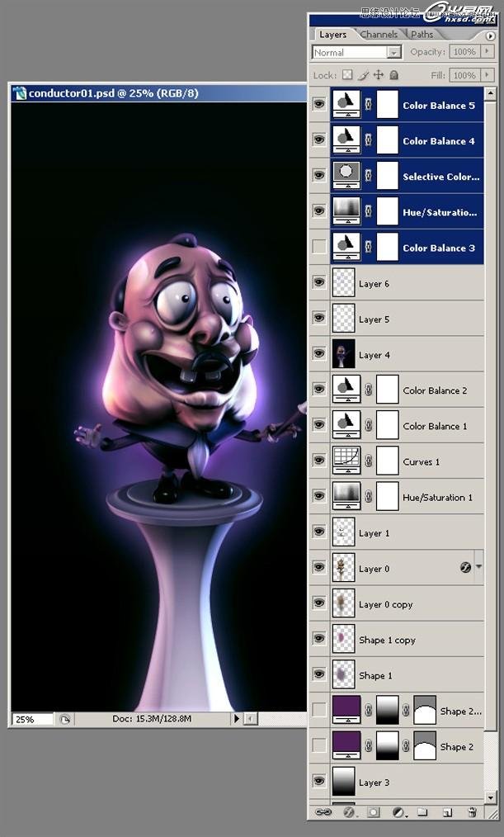Click vector mask link chain on Shape 2
The width and height of the screenshot is (504, 837).
click(x=406, y=745)
